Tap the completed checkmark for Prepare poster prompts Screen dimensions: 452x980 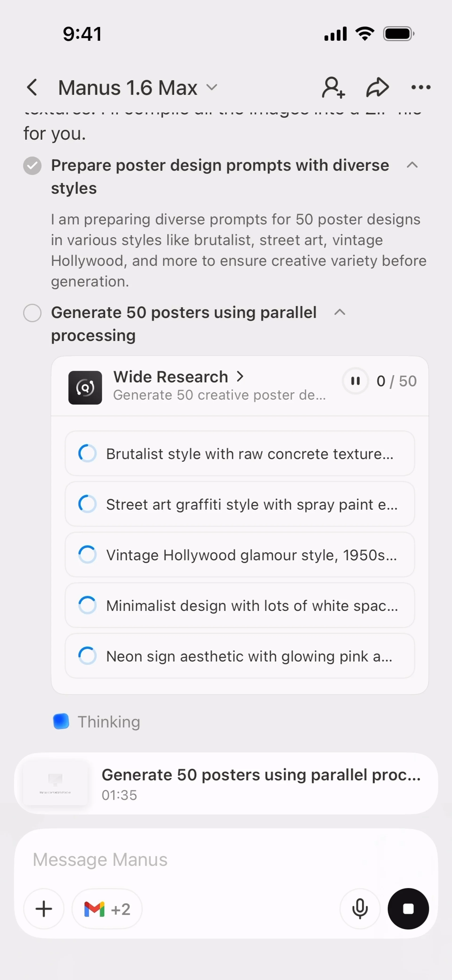[32, 165]
